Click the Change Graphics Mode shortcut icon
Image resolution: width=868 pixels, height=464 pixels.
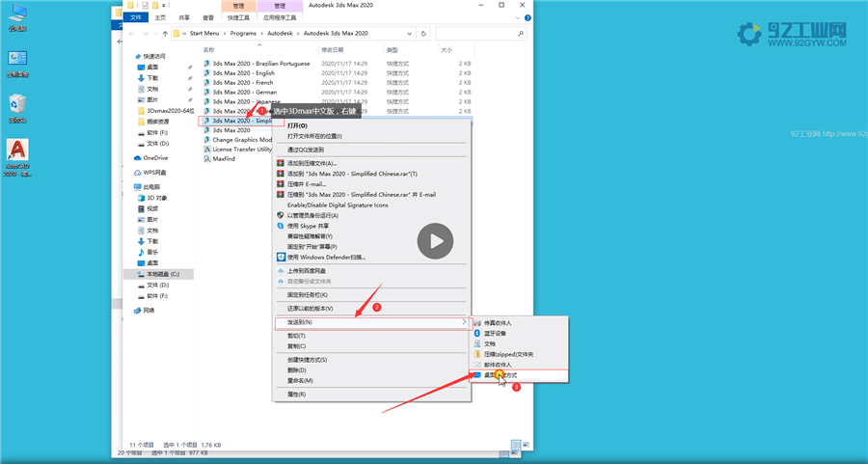tap(207, 140)
